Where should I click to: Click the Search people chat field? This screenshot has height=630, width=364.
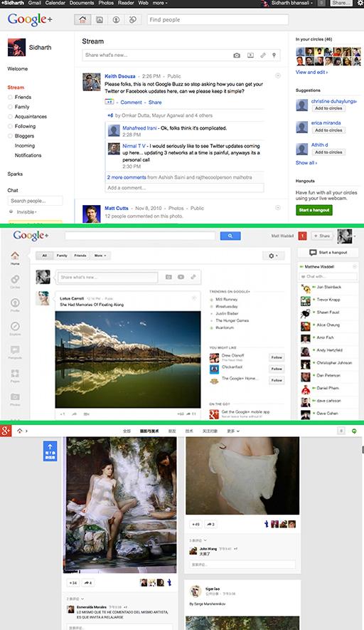tap(36, 201)
